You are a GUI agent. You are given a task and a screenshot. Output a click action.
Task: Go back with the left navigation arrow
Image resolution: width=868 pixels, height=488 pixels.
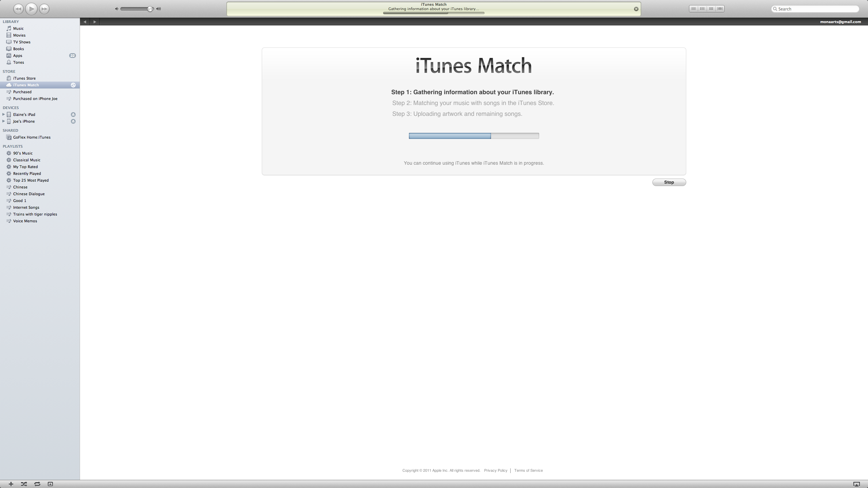[x=85, y=22]
